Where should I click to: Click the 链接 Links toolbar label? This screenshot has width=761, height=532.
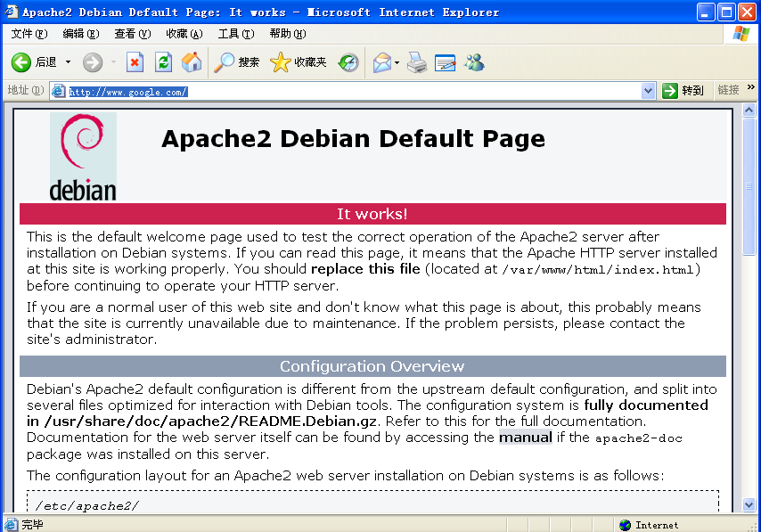(728, 90)
